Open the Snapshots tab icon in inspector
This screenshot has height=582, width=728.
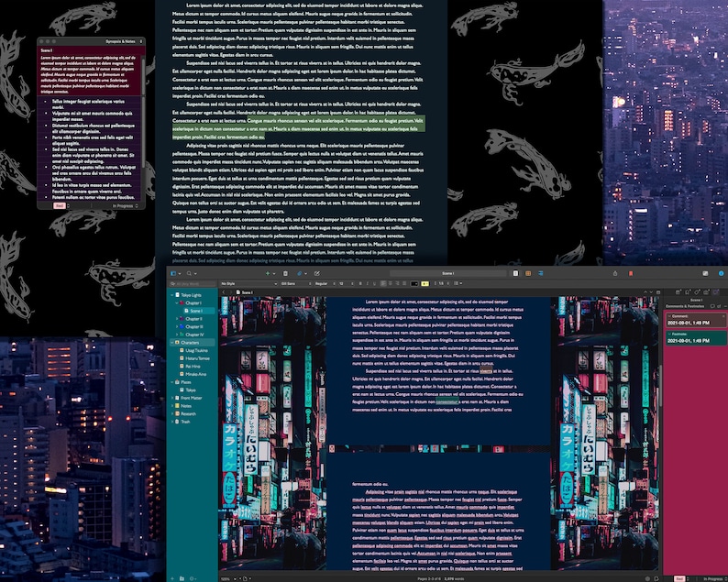pyautogui.click(x=706, y=292)
